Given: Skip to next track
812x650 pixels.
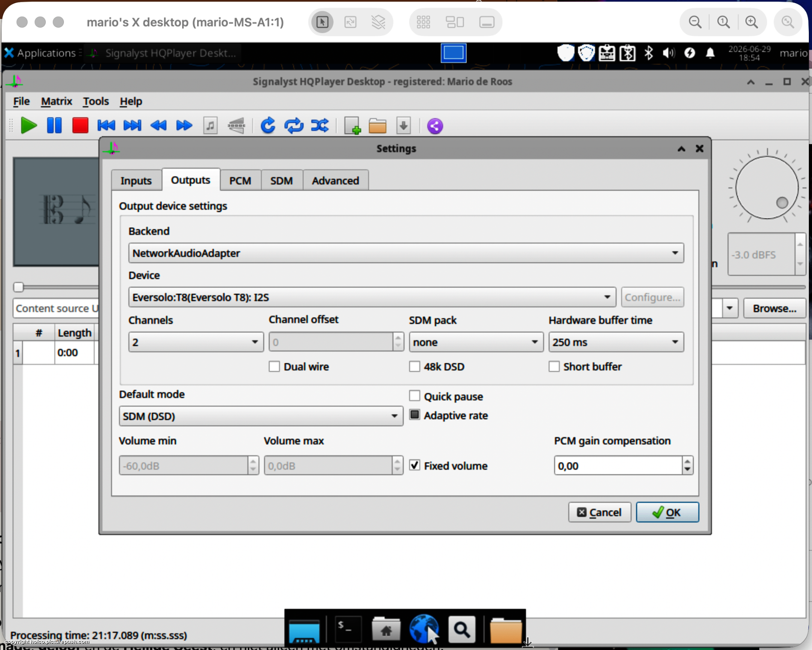Looking at the screenshot, I should point(132,125).
